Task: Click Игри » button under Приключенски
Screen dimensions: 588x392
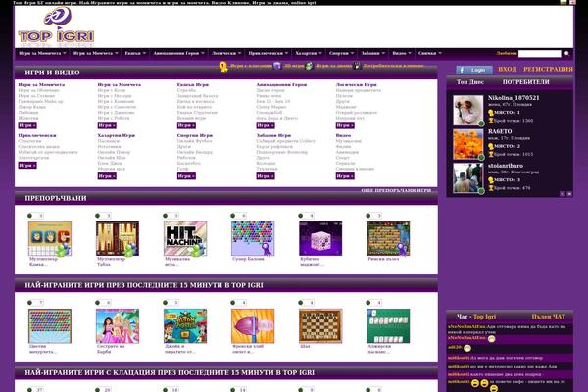Action: (x=27, y=165)
